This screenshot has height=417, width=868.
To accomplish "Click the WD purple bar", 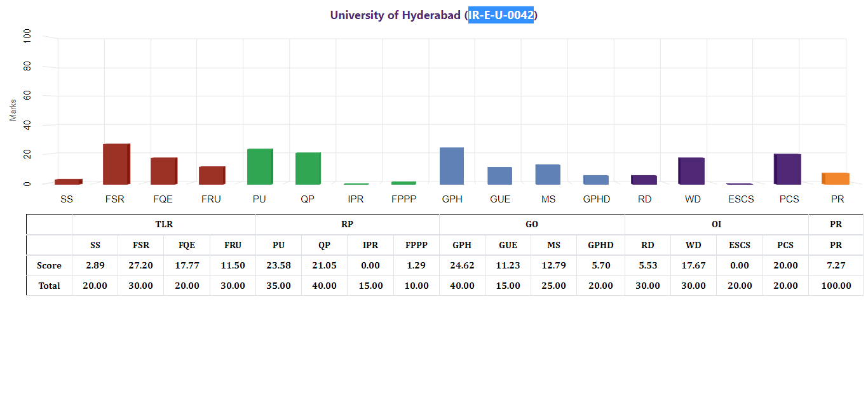I will 691,170.
